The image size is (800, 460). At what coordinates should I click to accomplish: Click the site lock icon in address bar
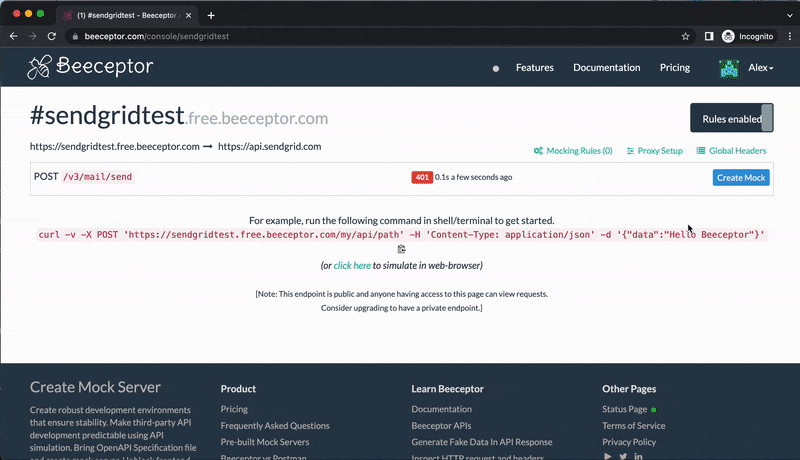click(x=75, y=36)
